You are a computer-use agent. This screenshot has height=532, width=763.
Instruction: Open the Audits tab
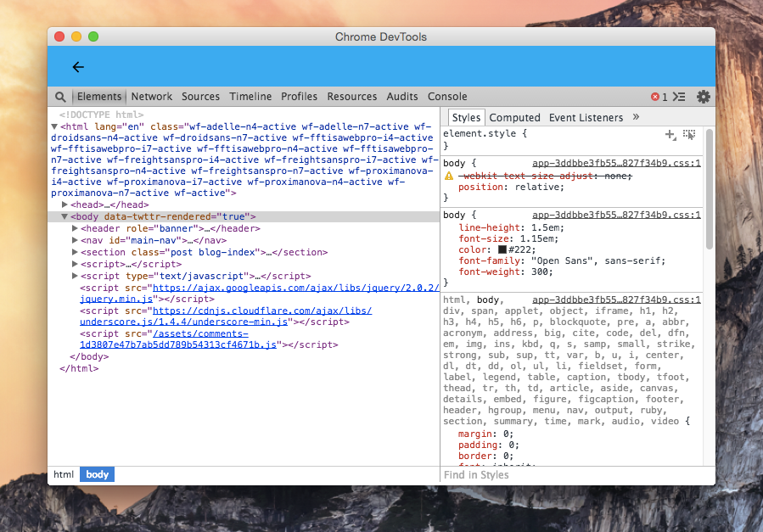click(x=402, y=96)
